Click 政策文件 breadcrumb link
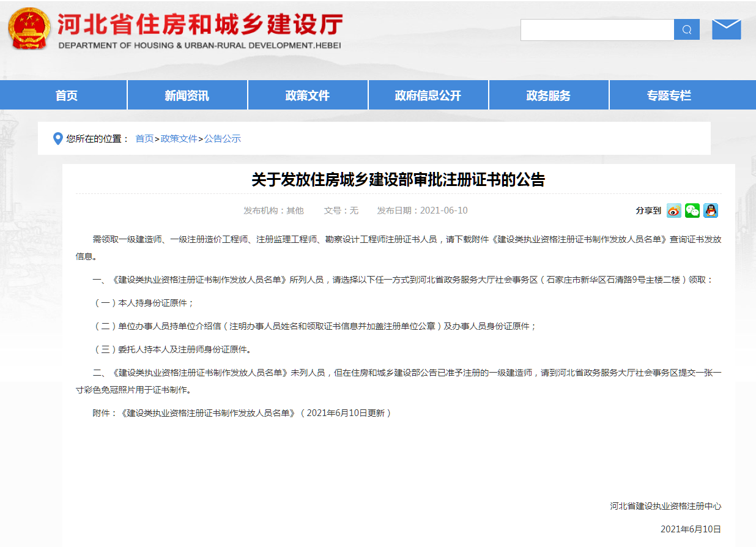The image size is (756, 547). click(179, 139)
